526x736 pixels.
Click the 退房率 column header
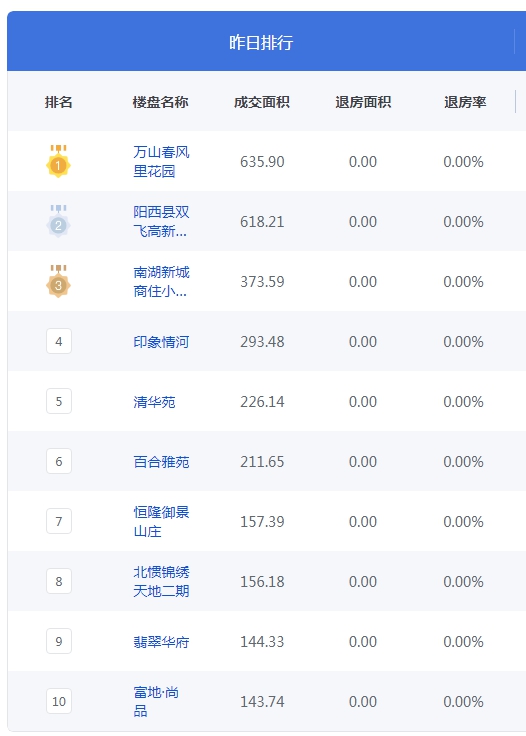pyautogui.click(x=465, y=102)
